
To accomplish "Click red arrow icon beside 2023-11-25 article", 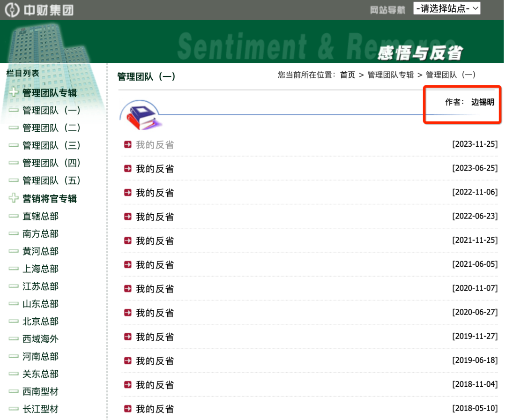I will [x=128, y=144].
